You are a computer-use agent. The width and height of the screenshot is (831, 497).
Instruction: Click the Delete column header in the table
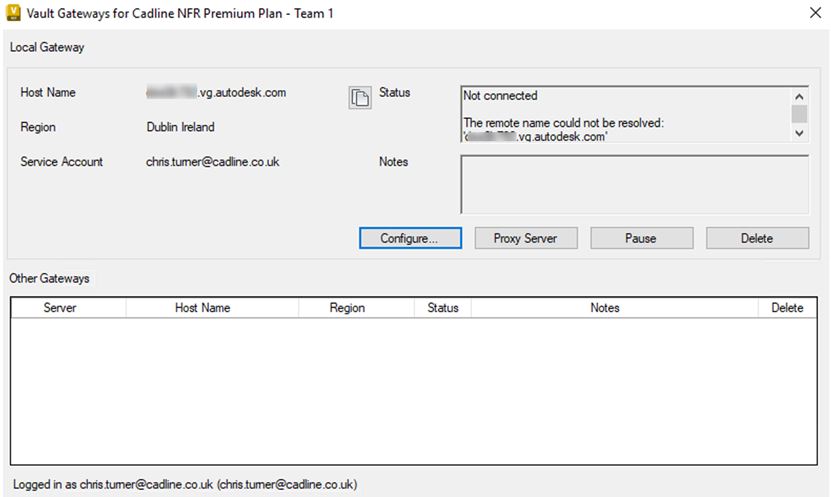788,308
